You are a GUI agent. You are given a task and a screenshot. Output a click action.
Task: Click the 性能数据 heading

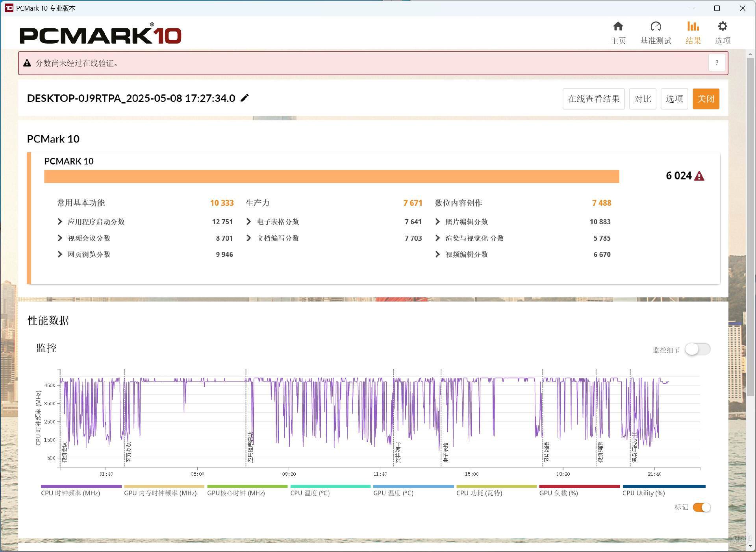tap(48, 320)
